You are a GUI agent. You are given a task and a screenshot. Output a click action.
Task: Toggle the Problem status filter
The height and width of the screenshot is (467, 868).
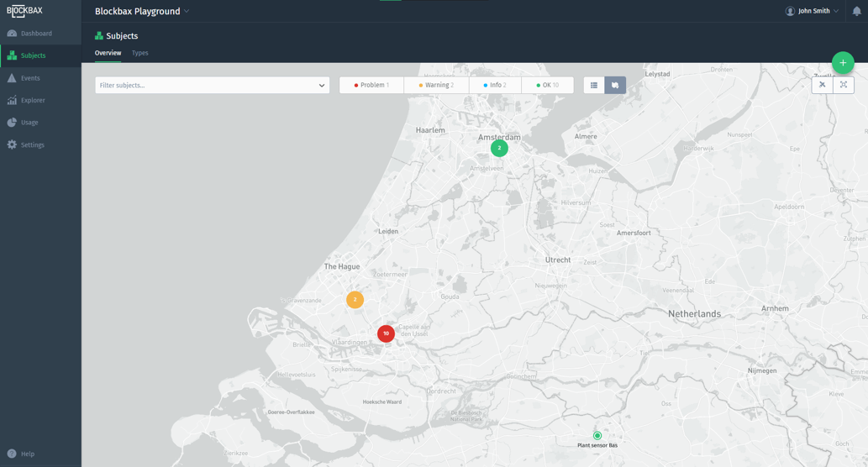click(x=371, y=86)
